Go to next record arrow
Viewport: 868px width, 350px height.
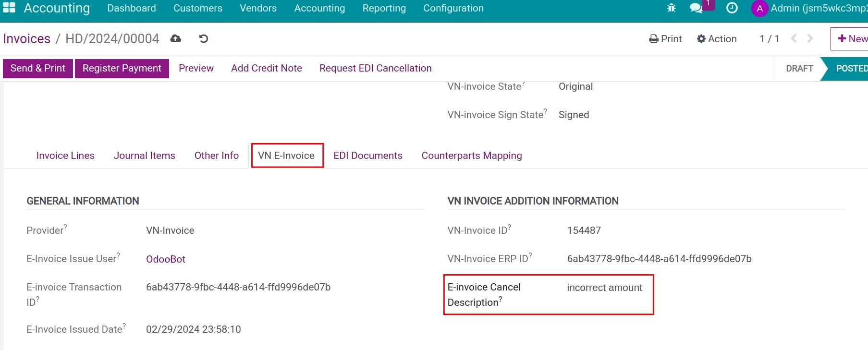coord(810,38)
